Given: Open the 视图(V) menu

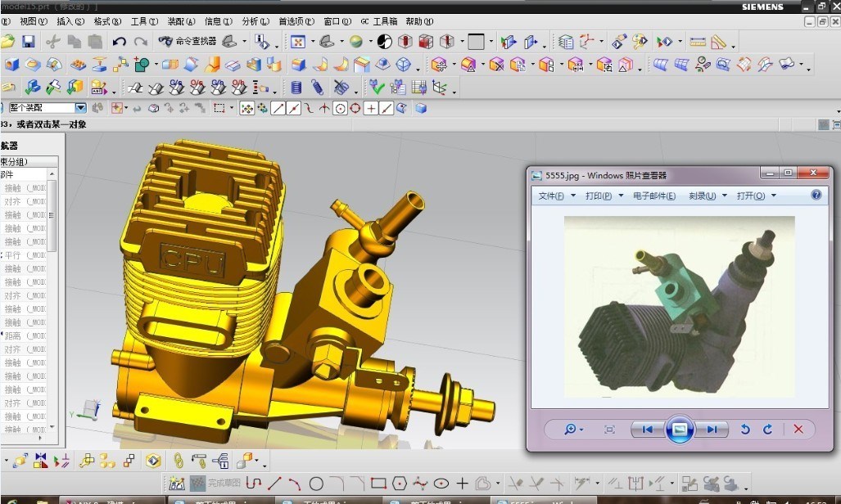Looking at the screenshot, I should click(x=34, y=21).
